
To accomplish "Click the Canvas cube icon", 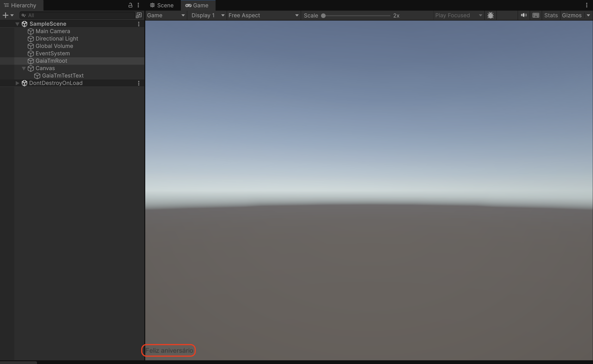I will coord(31,68).
